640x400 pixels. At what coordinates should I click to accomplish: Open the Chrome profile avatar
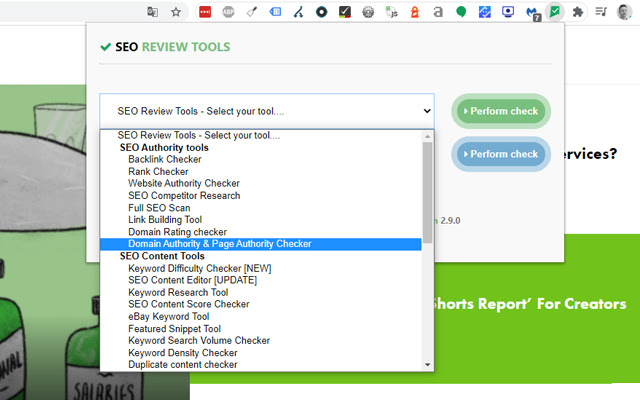pyautogui.click(x=624, y=12)
